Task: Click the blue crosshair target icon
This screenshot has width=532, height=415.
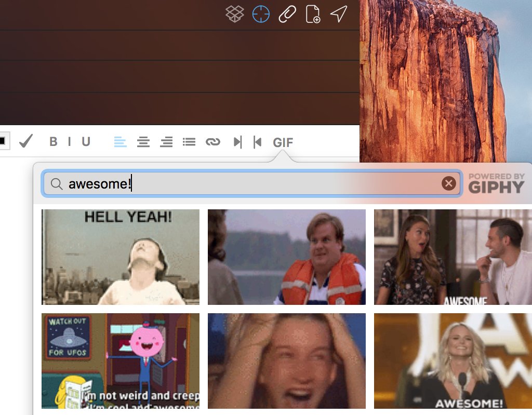Action: 261,14
